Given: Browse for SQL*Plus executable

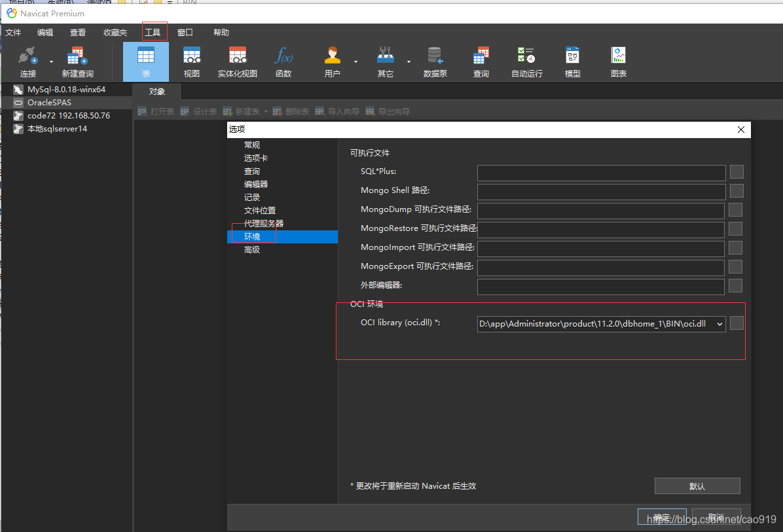Looking at the screenshot, I should point(736,171).
